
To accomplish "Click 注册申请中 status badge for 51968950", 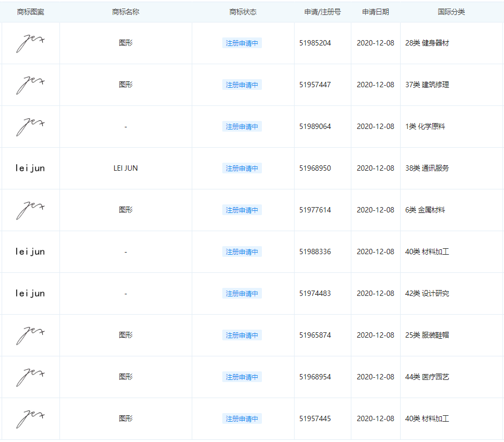I will pos(242,169).
